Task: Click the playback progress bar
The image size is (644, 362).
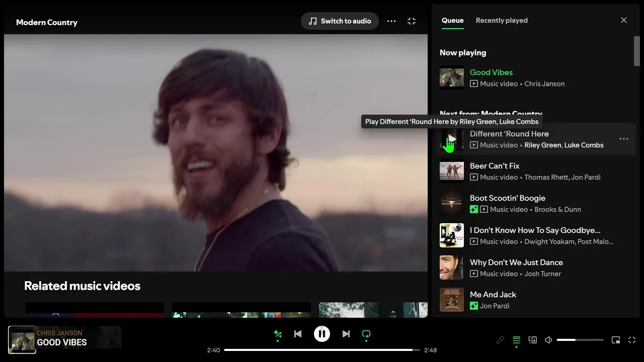Action: pyautogui.click(x=322, y=350)
